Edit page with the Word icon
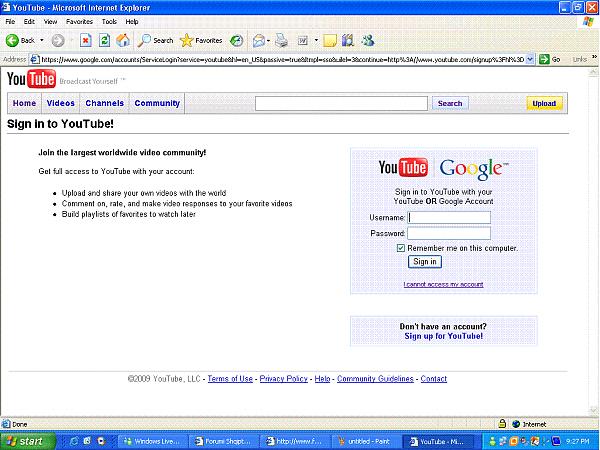Screen dimensions: 600x450 [x=303, y=40]
